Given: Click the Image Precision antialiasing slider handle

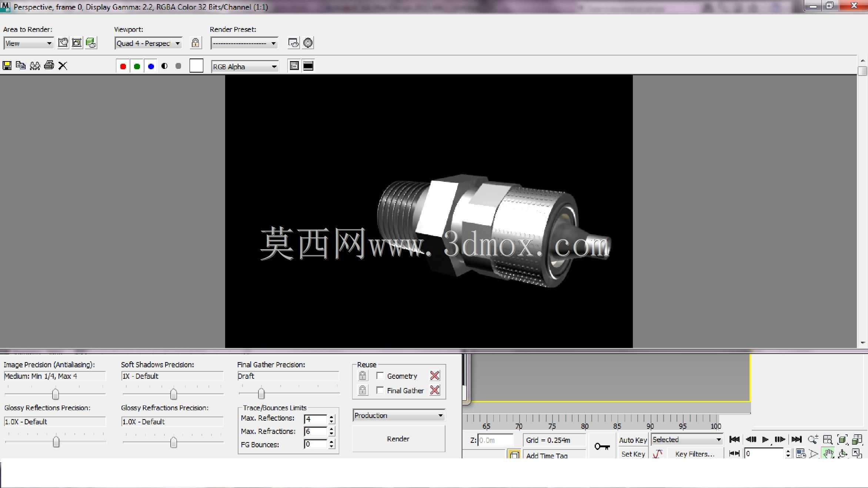Looking at the screenshot, I should coord(56,394).
